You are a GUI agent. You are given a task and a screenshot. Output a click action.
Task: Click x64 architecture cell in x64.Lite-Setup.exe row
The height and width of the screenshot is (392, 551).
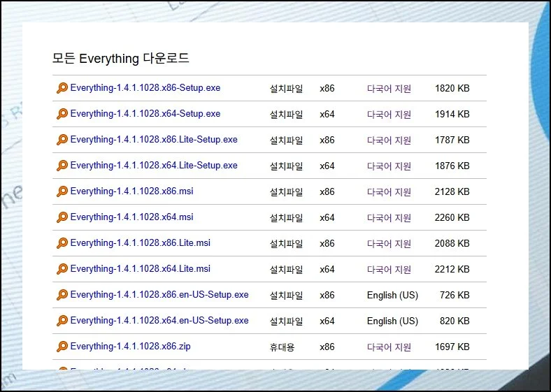tap(327, 166)
